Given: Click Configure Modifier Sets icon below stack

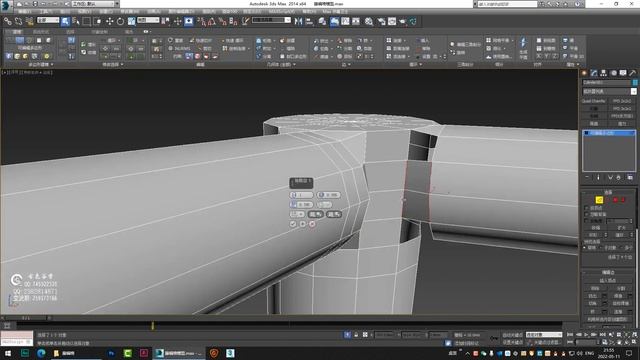Looking at the screenshot, I should tap(630, 178).
